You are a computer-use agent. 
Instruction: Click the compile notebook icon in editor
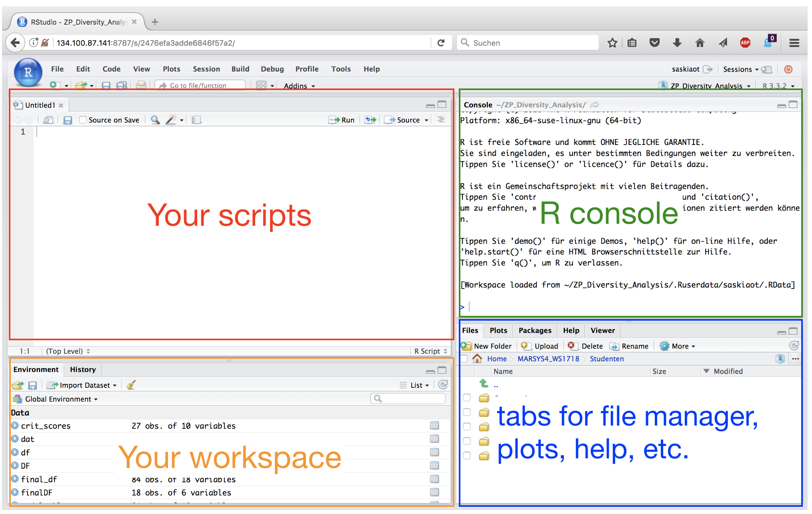tap(196, 120)
